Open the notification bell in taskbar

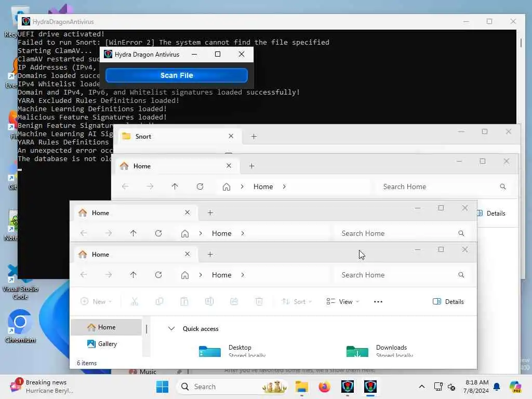click(x=497, y=387)
